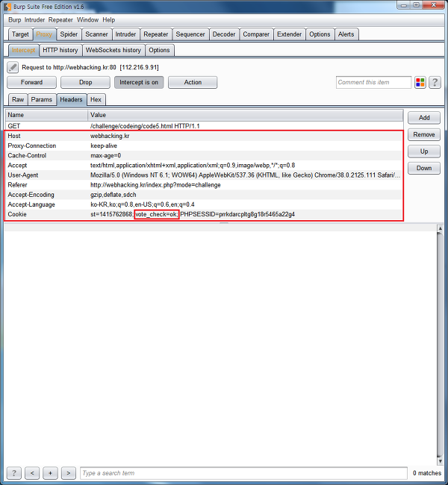Select the Referer header row
Image resolution: width=448 pixels, height=485 pixels.
click(205, 185)
